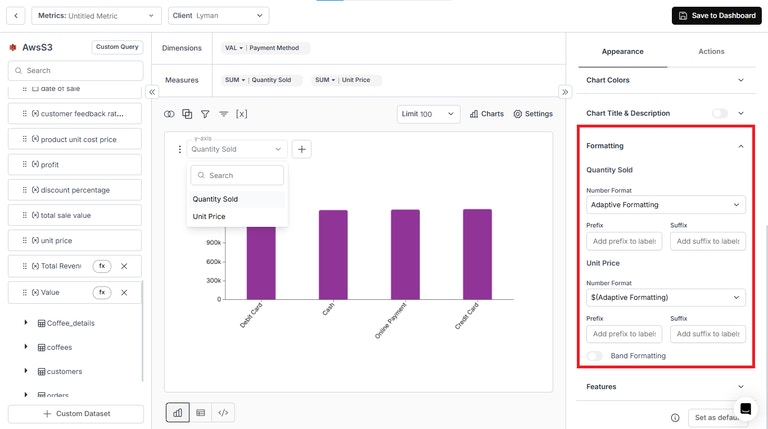Open Unit Price Number Format dropdown
Screen dimensions: 768x429
(666, 297)
